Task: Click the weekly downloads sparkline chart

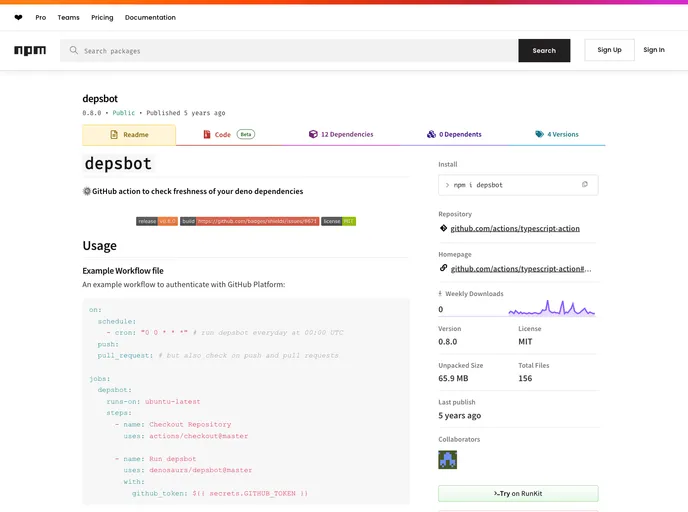Action: tap(552, 308)
